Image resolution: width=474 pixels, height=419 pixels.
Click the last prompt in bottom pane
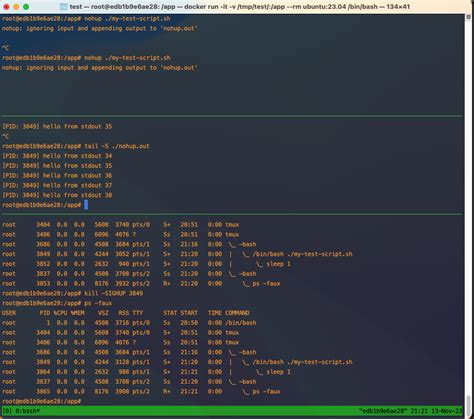[x=41, y=401]
